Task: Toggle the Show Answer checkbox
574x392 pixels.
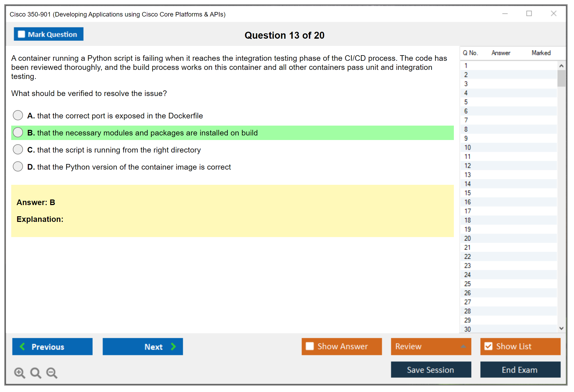Action: (310, 346)
